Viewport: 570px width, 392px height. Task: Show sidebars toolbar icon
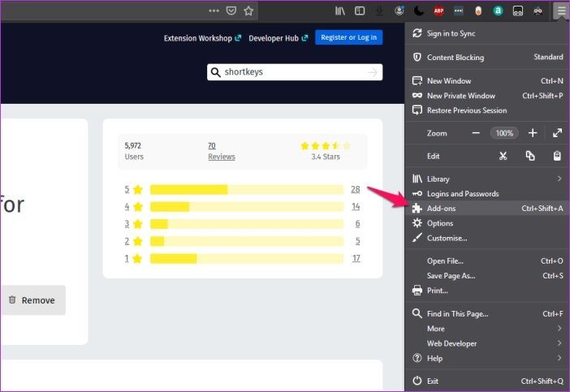(x=360, y=11)
